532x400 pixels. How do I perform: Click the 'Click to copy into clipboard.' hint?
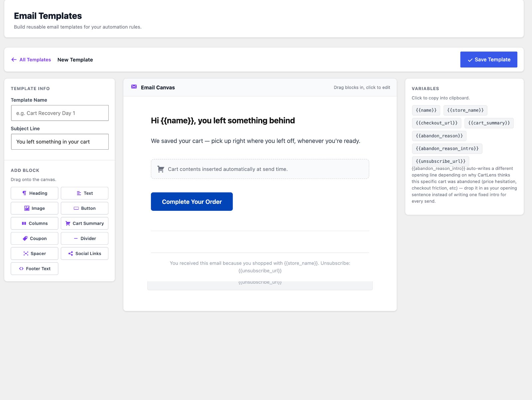tap(441, 98)
